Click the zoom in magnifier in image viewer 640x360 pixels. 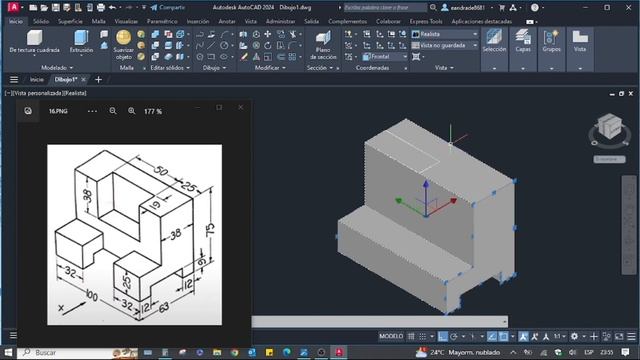coord(131,111)
